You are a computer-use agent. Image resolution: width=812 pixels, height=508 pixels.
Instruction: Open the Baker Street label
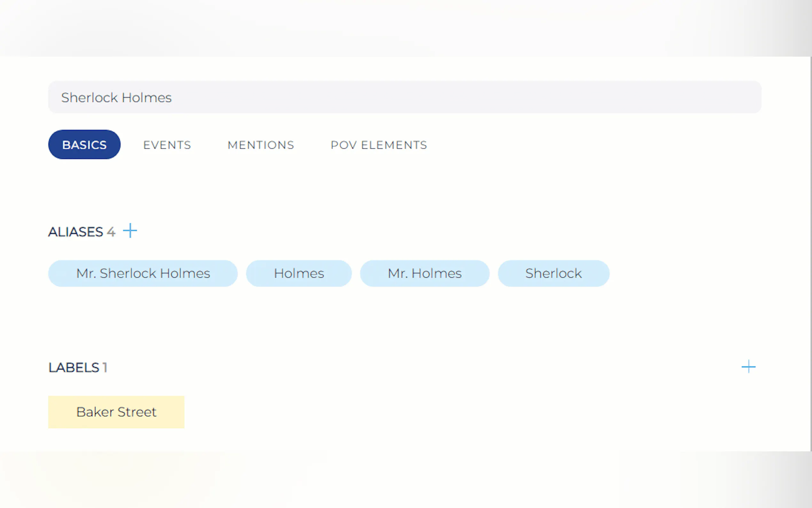(116, 412)
